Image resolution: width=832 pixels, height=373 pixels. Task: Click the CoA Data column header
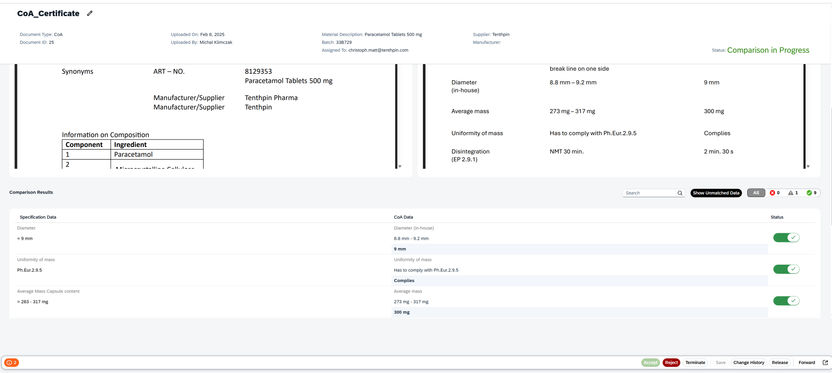point(404,217)
